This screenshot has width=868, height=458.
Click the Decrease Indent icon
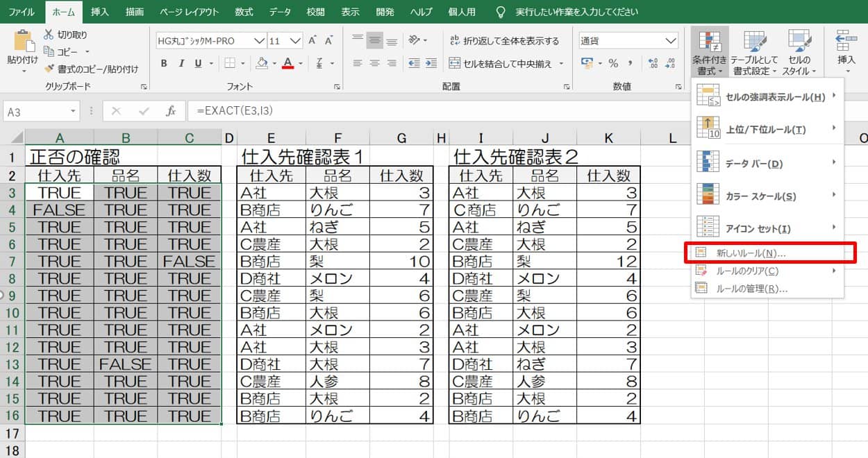(x=414, y=63)
